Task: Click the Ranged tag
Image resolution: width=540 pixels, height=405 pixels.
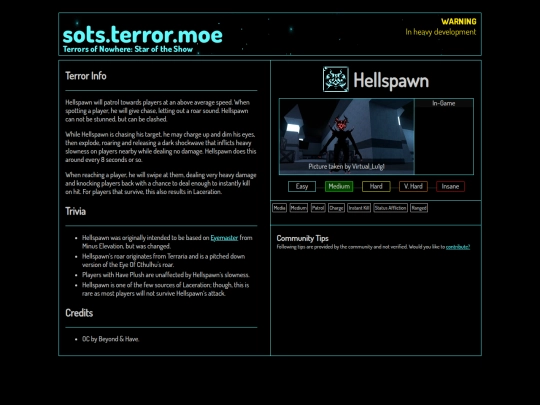Action: 419,208
